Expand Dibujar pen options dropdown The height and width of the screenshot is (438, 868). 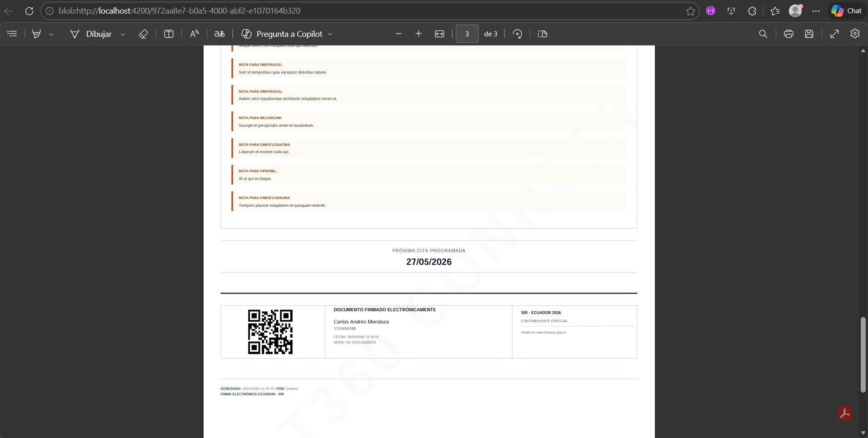[x=123, y=34]
